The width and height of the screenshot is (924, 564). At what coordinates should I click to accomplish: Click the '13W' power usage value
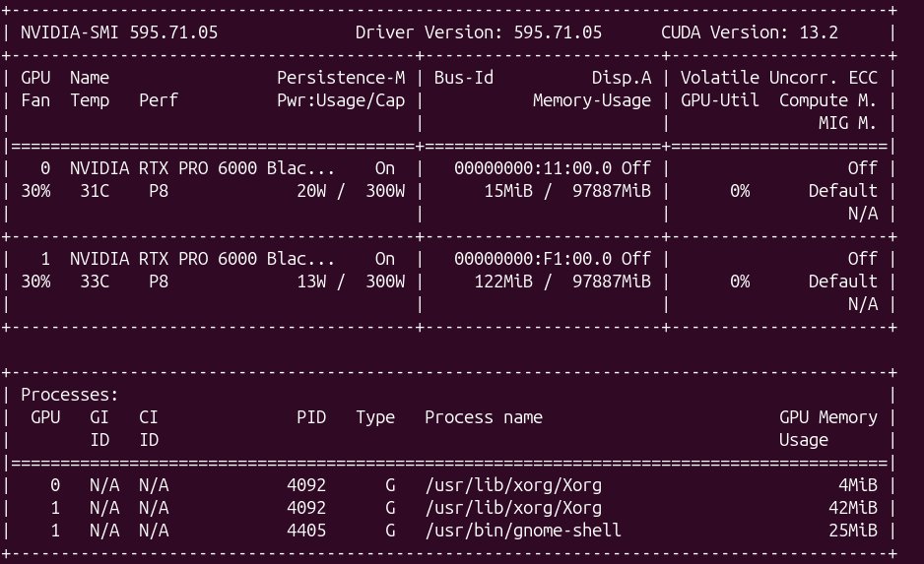coord(311,282)
